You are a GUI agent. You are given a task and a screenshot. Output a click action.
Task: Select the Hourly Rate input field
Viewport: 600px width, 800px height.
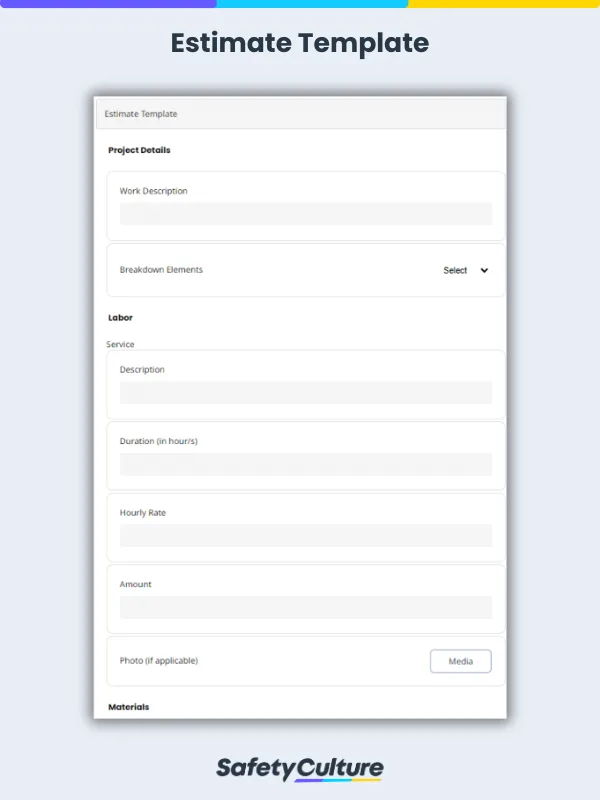(x=305, y=536)
